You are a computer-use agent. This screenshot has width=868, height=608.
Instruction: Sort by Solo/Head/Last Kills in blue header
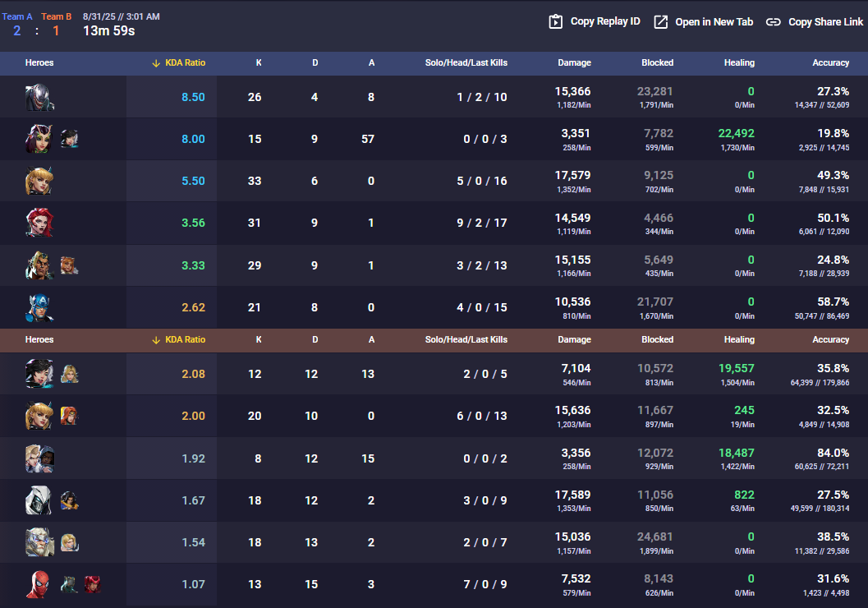pyautogui.click(x=466, y=62)
